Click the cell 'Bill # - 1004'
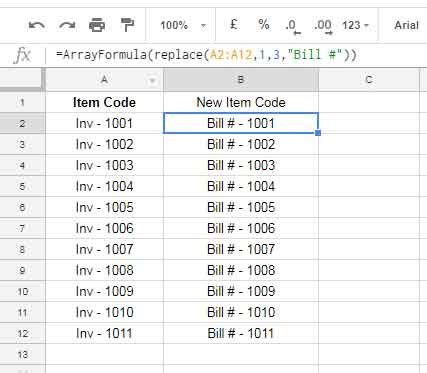 coord(241,186)
